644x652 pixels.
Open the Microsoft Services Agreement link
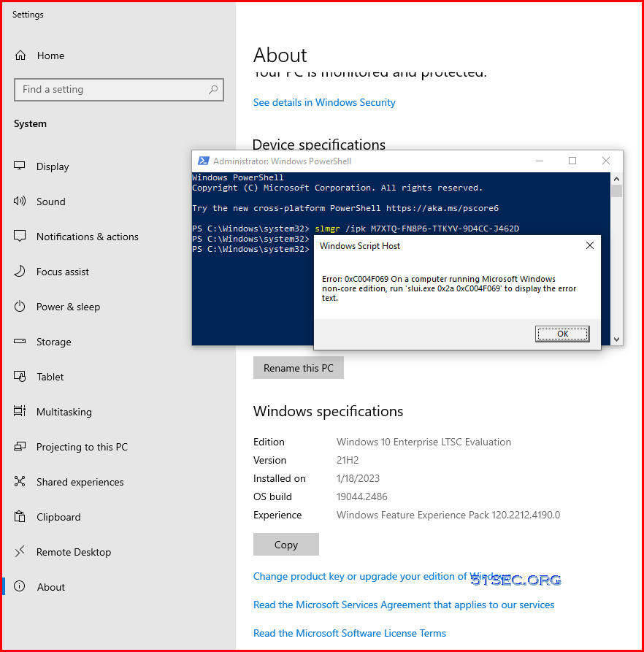[x=404, y=605]
